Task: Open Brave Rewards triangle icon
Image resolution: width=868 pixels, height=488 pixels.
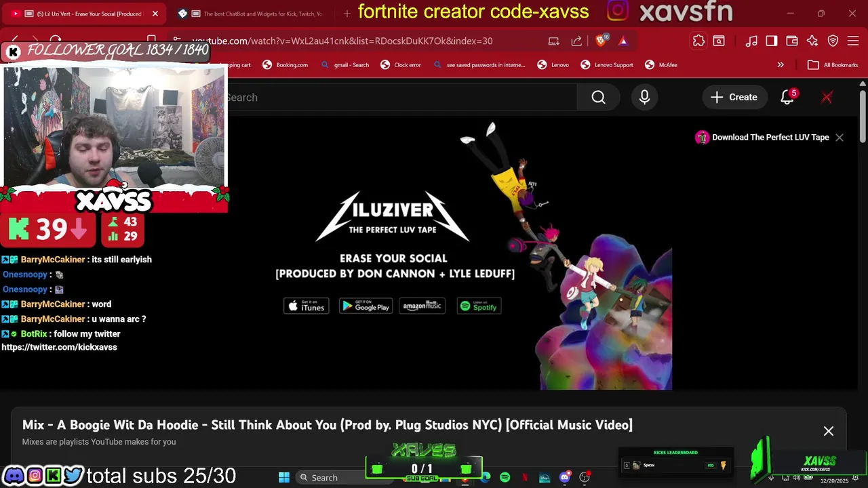Action: point(623,41)
